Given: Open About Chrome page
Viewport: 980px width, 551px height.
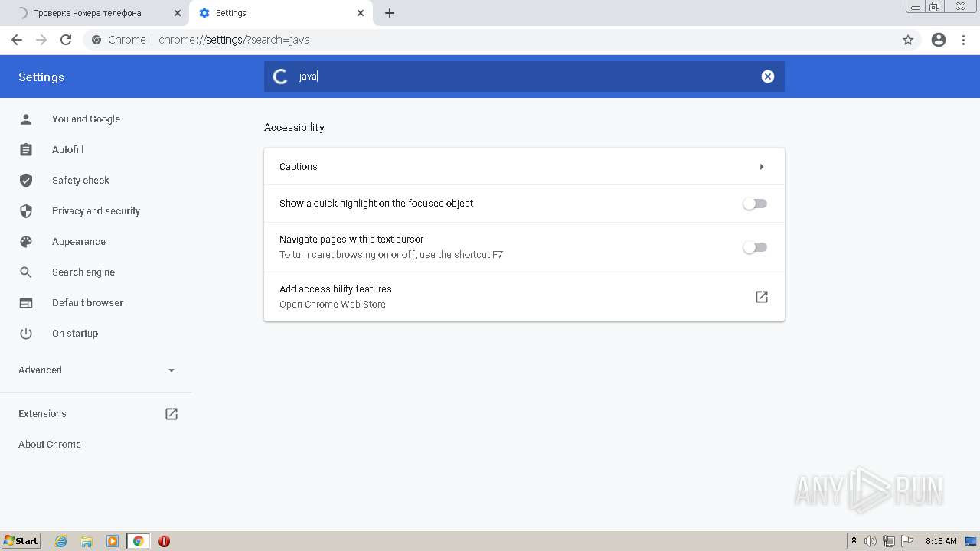Looking at the screenshot, I should pos(50,445).
